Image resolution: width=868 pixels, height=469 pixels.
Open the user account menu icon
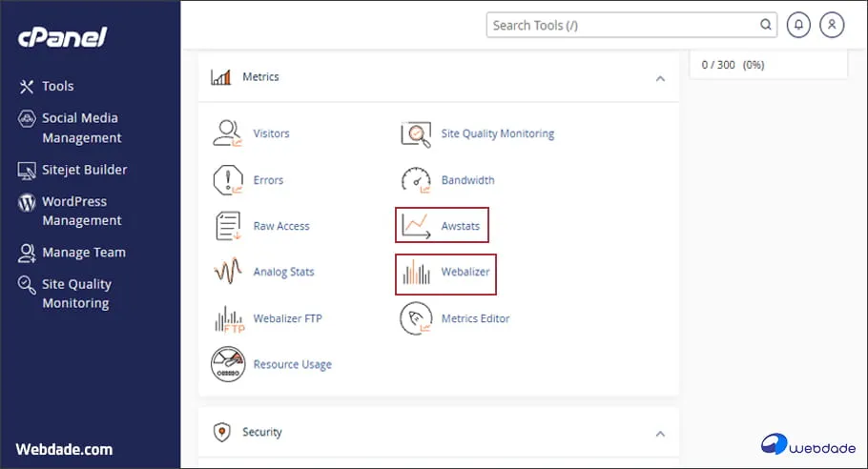(x=832, y=26)
